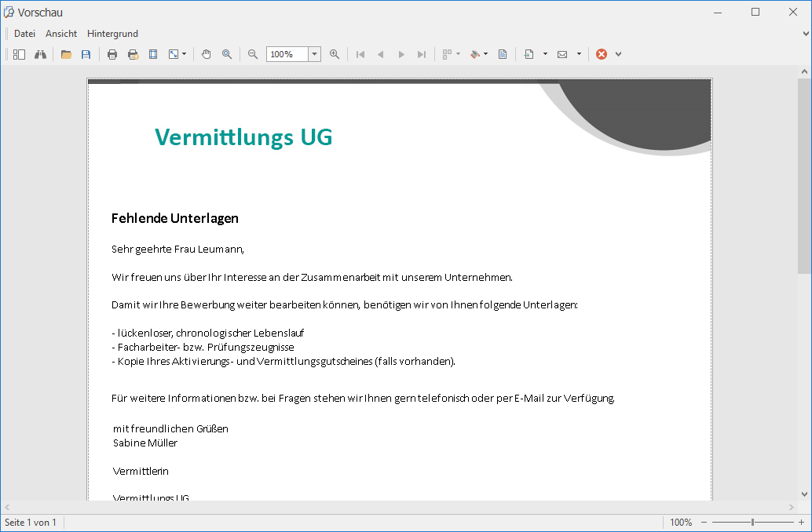Open page setup icon

[x=153, y=54]
